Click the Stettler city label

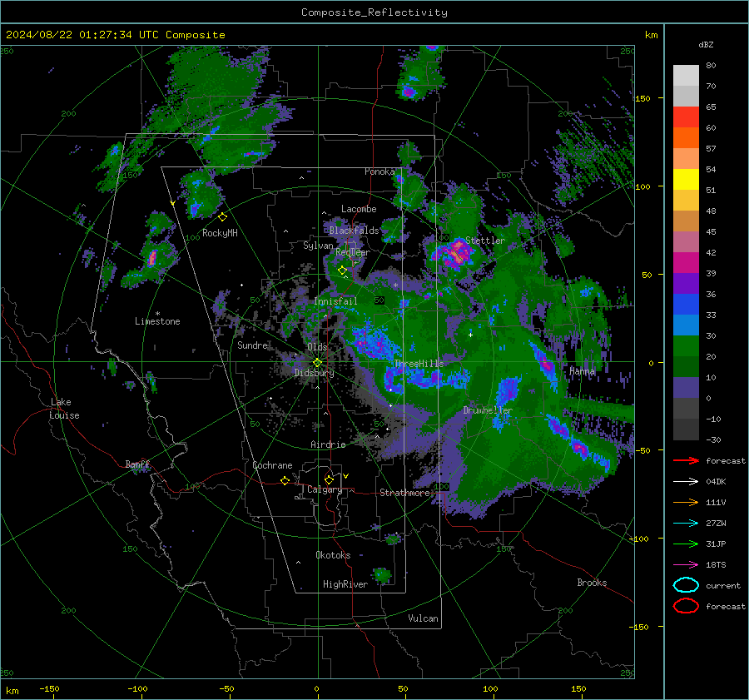(x=485, y=241)
